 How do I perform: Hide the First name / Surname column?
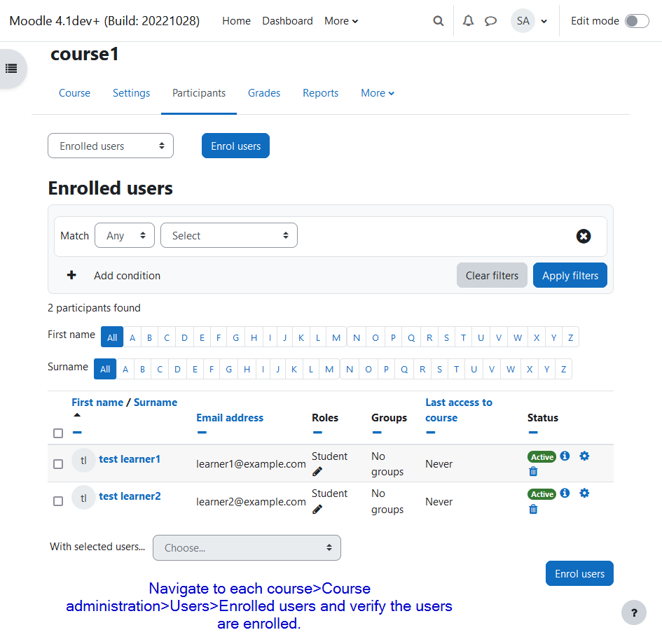click(77, 433)
